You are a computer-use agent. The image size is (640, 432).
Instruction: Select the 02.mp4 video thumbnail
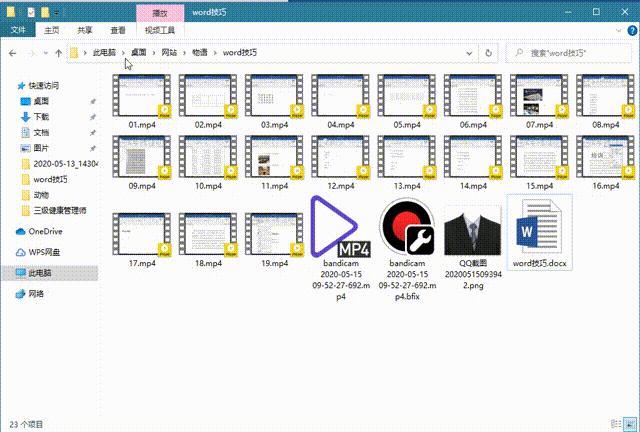[208, 96]
